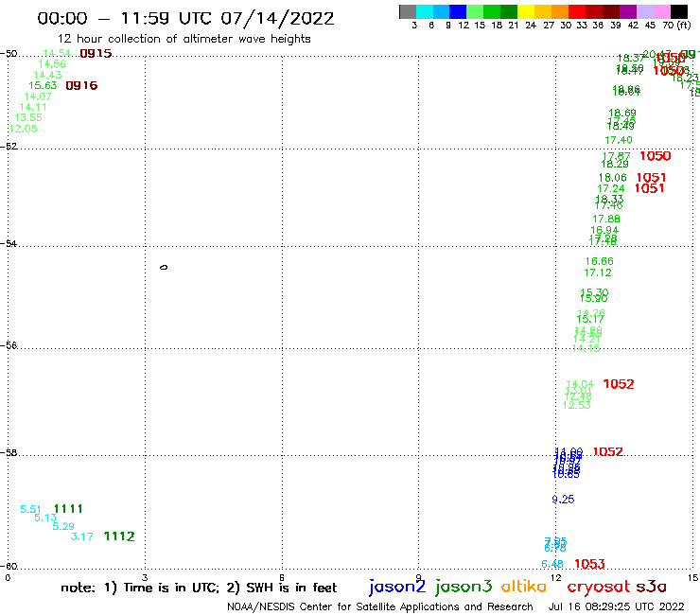Click the note about Time in UTC
Screen dimensions: 700x615
(x=199, y=588)
